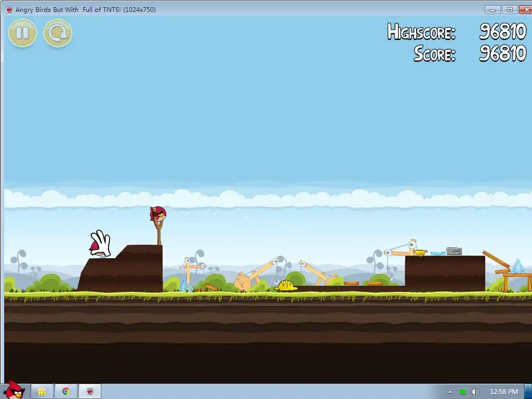Click the Angry Birds title bar icon
532x399 pixels.
click(x=9, y=9)
